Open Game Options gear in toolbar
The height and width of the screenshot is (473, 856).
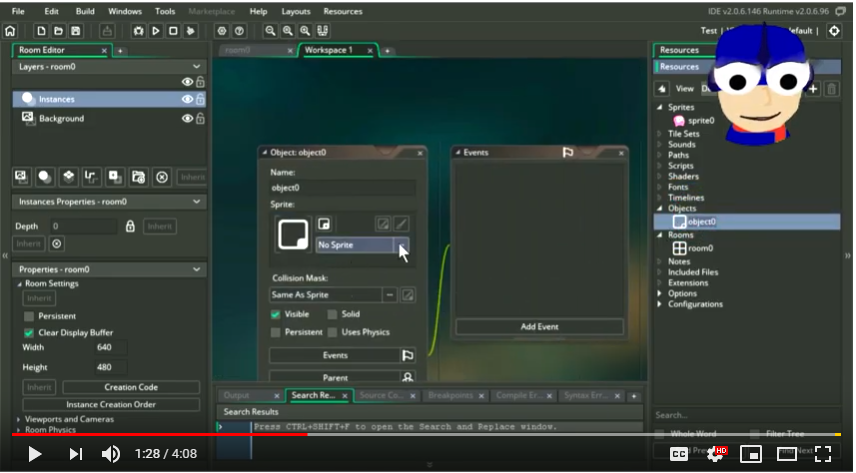(x=222, y=31)
